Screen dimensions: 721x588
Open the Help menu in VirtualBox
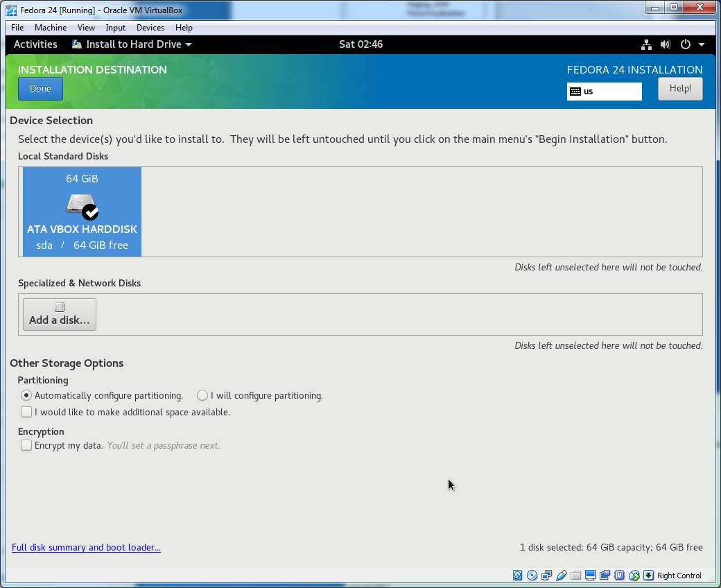click(x=184, y=28)
